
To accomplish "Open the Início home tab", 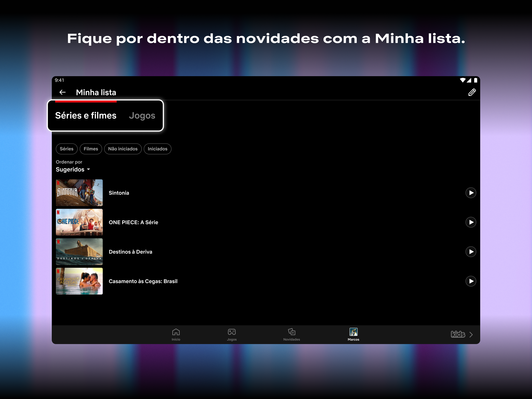I will (176, 335).
